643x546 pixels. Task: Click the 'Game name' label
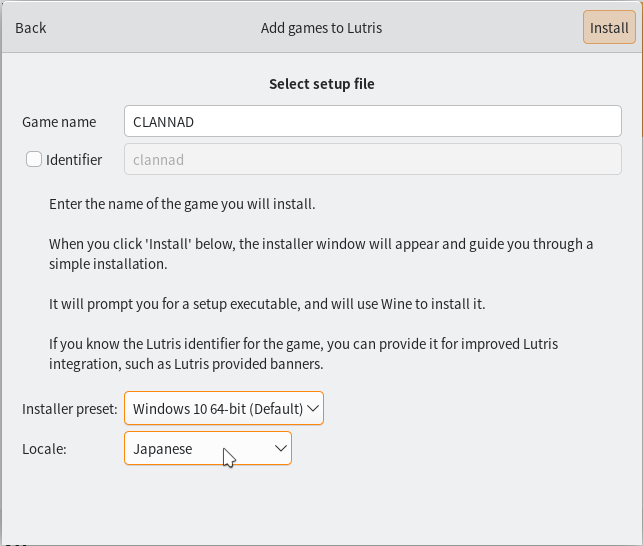[59, 122]
